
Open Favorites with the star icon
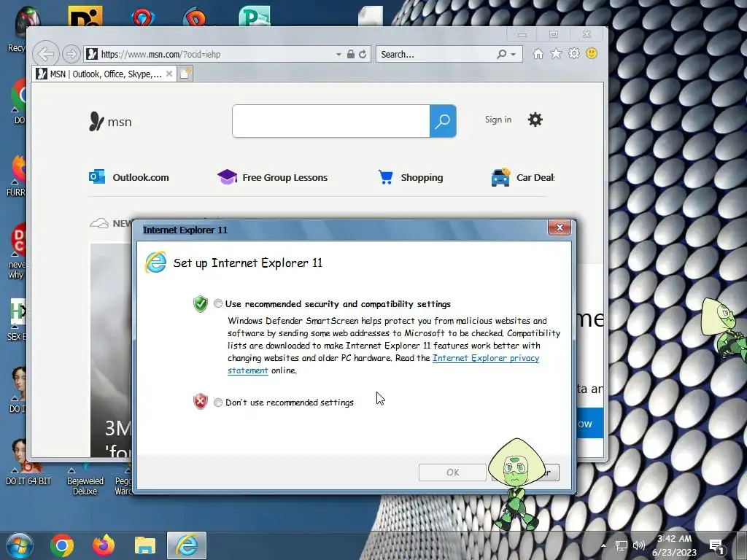pos(556,54)
